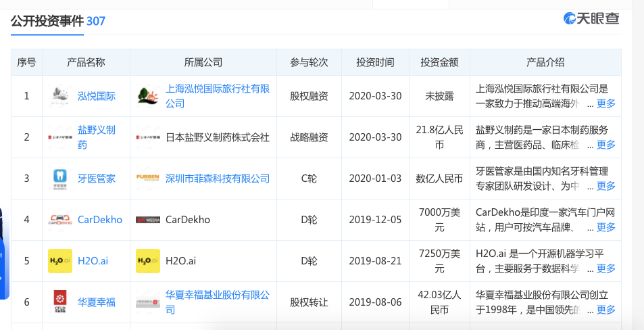Click H2O.ai text in 所属公司 column

[180, 261]
